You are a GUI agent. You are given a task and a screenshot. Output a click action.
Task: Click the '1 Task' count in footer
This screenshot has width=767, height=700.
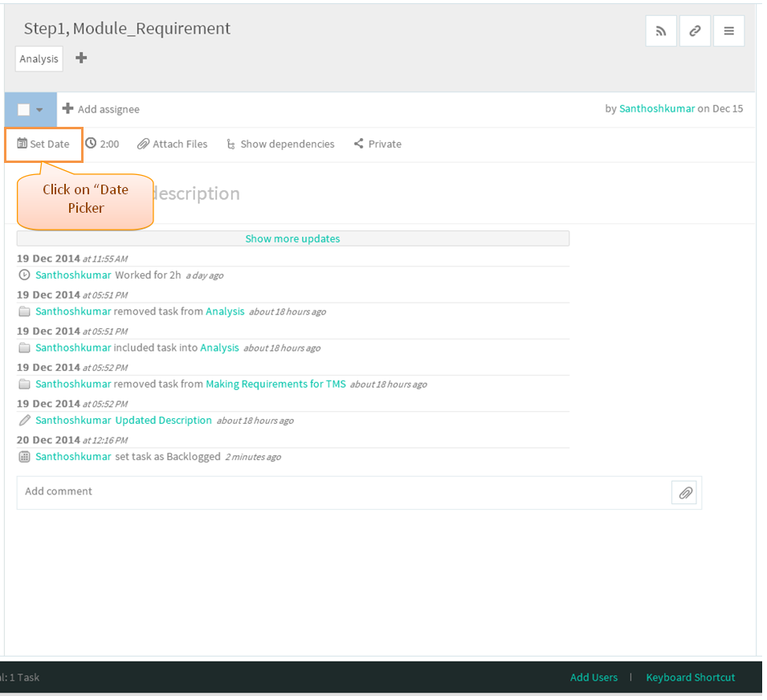tap(24, 678)
